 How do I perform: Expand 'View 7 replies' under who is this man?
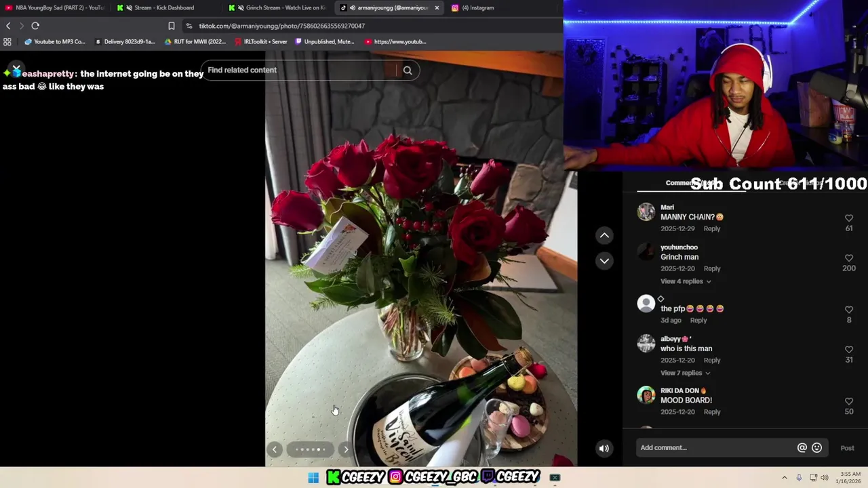pyautogui.click(x=686, y=373)
